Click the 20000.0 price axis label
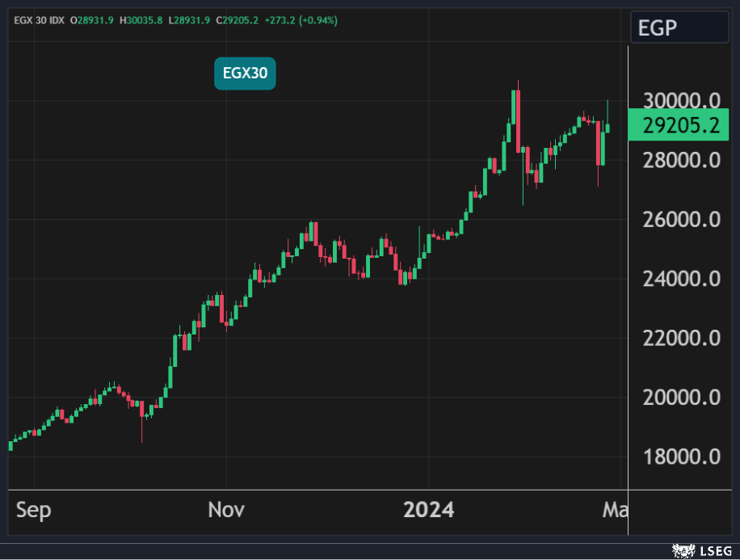Image resolution: width=740 pixels, height=560 pixels. 681,398
